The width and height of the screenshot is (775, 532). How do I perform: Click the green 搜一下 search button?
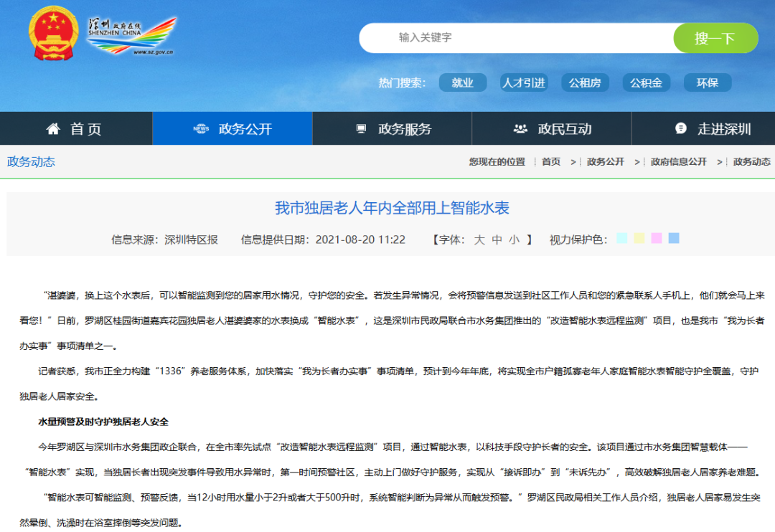pos(715,37)
